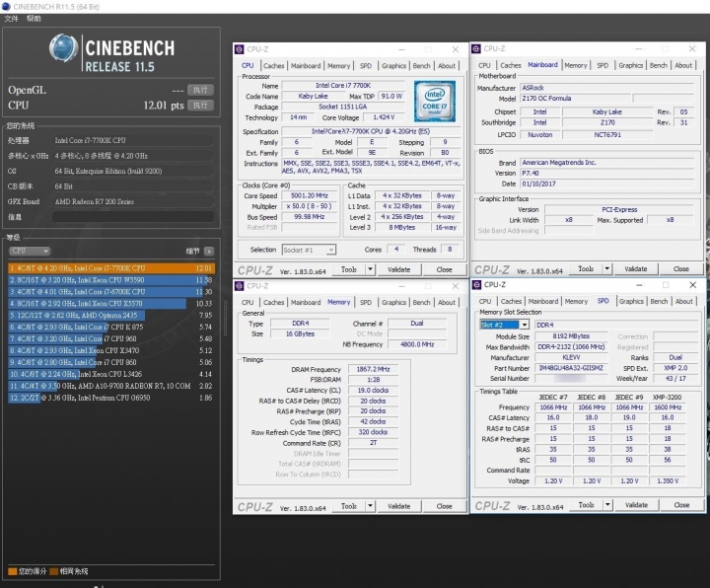Select Pentium G6950 ranking row

coord(110,398)
